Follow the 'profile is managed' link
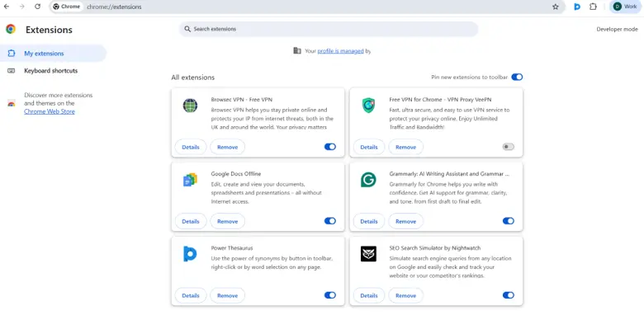Image resolution: width=644 pixels, height=320 pixels. click(x=340, y=51)
